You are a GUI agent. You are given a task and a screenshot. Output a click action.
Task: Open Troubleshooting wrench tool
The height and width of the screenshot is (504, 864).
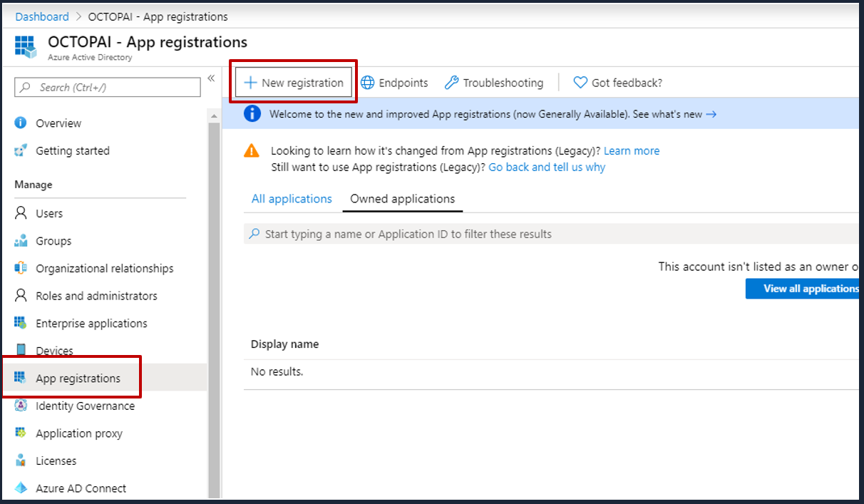point(451,83)
